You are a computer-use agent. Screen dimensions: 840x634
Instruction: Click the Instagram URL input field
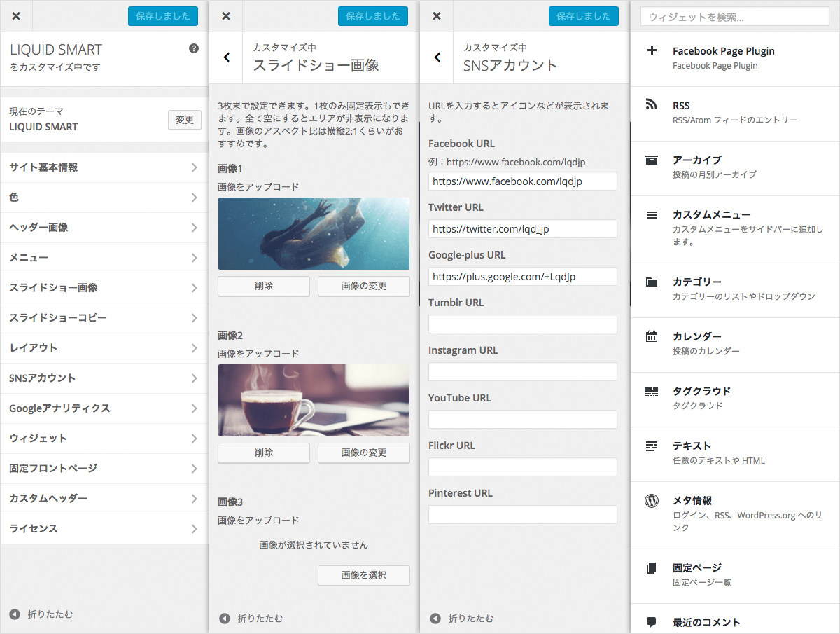click(x=523, y=372)
